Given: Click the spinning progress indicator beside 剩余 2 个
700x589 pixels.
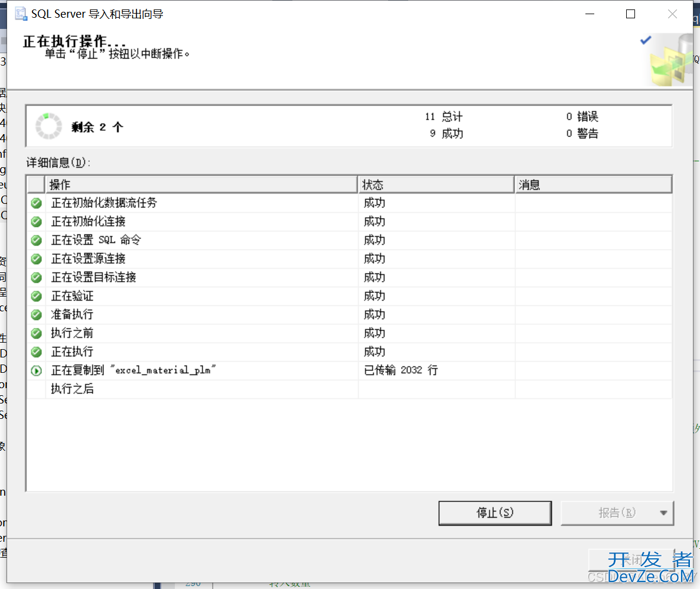Looking at the screenshot, I should tap(48, 126).
